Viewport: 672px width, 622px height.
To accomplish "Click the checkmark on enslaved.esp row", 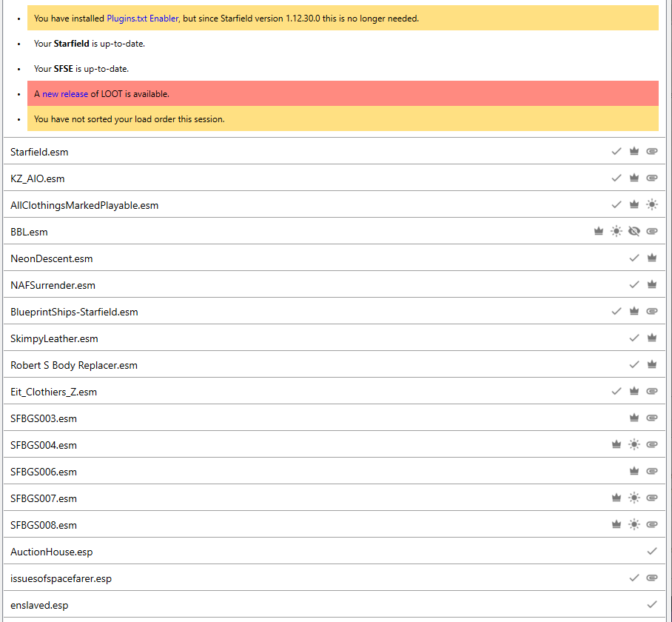I will click(651, 605).
